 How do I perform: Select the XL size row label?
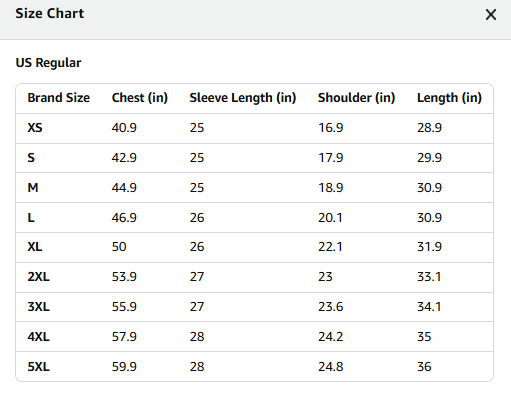point(35,247)
